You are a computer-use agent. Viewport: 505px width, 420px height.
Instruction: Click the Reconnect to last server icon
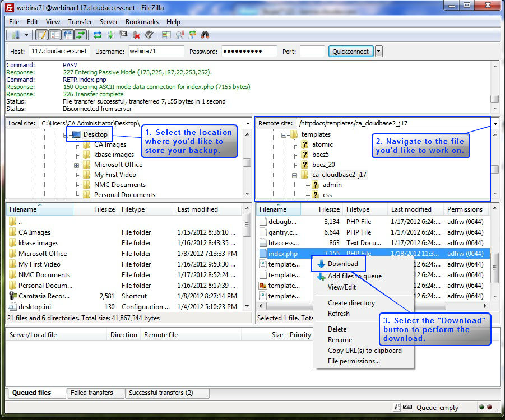coord(149,35)
